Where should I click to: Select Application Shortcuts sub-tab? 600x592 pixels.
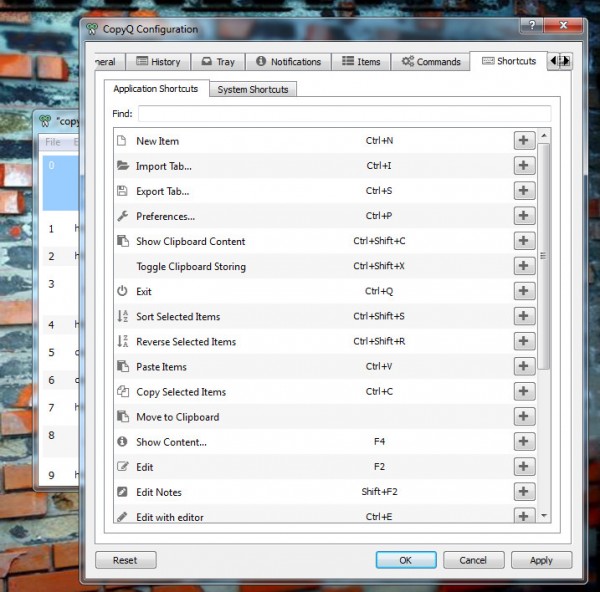point(156,88)
